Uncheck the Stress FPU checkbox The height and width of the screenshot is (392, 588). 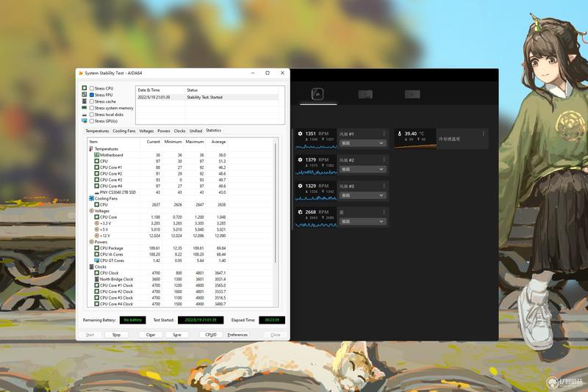coord(92,95)
